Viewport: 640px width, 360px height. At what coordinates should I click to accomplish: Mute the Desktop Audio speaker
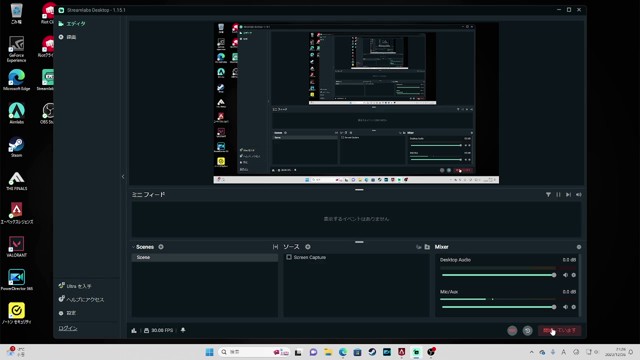coord(565,275)
